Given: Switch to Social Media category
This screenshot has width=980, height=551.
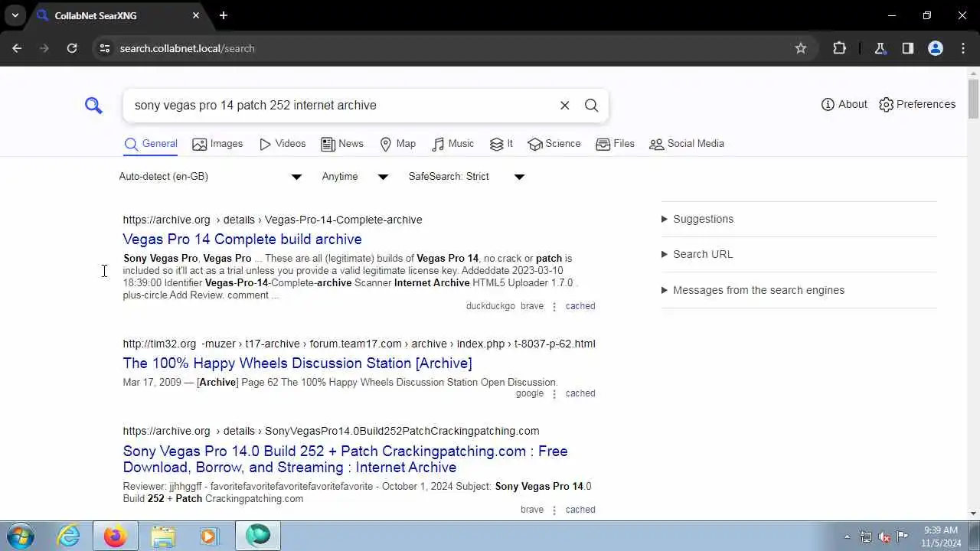Looking at the screenshot, I should [x=687, y=144].
